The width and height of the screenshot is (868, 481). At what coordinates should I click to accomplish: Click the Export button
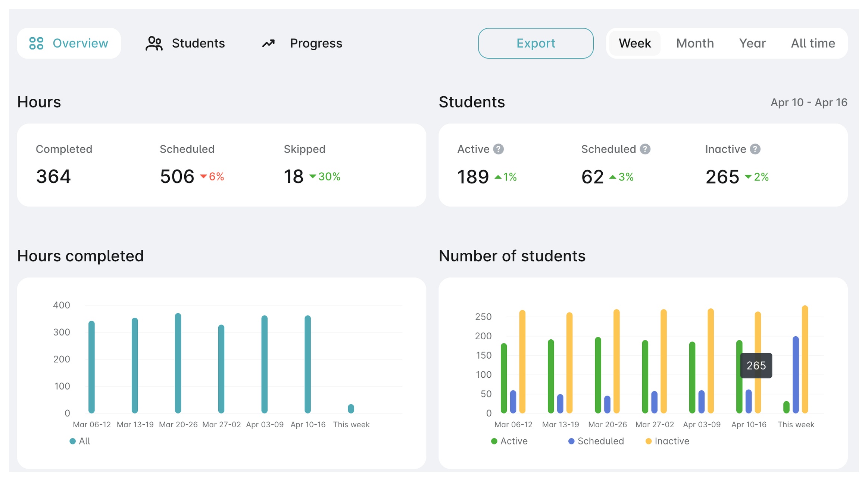click(x=536, y=43)
